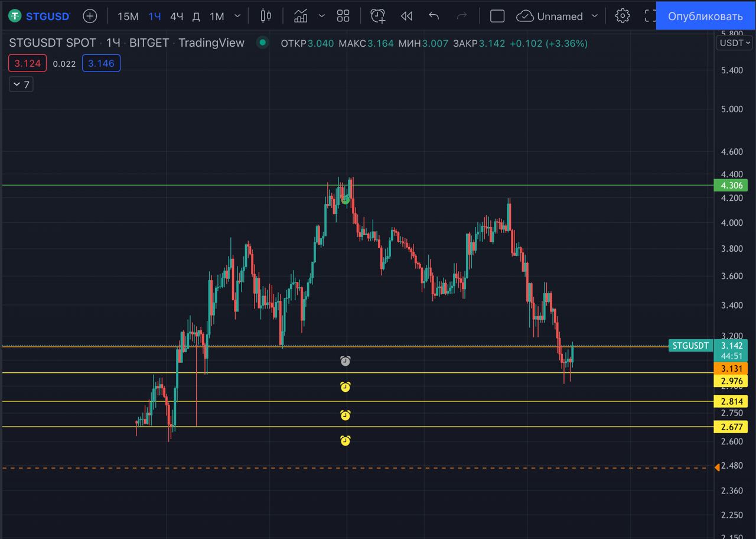Switch to the 15M timeframe
This screenshot has width=756, height=539.
(x=128, y=16)
